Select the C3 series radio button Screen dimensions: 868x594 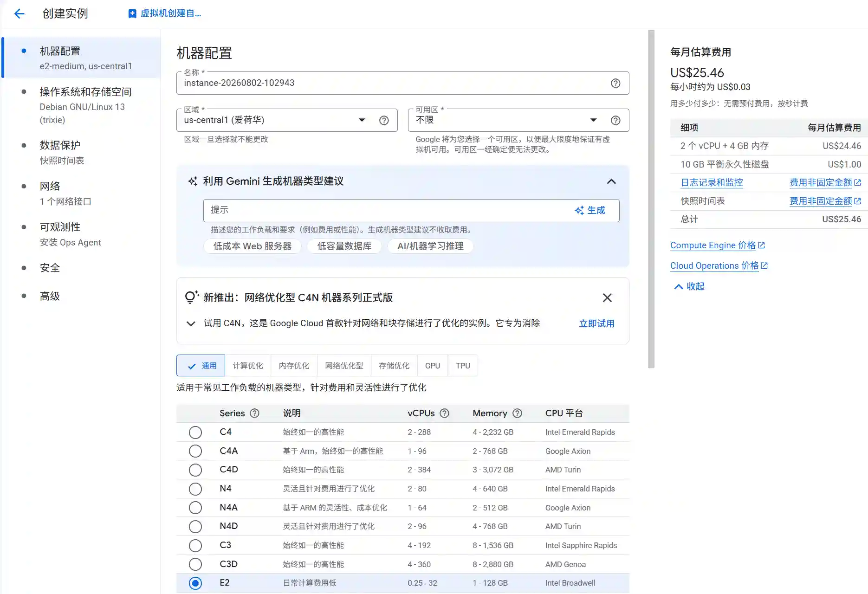[195, 546]
